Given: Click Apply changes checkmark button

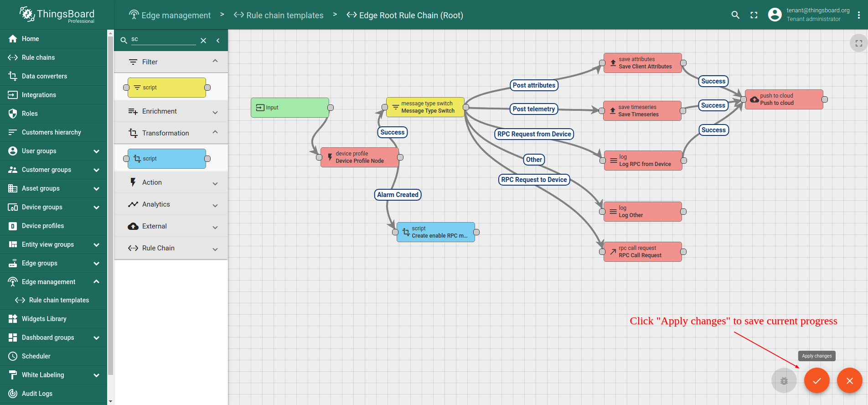Looking at the screenshot, I should point(816,380).
